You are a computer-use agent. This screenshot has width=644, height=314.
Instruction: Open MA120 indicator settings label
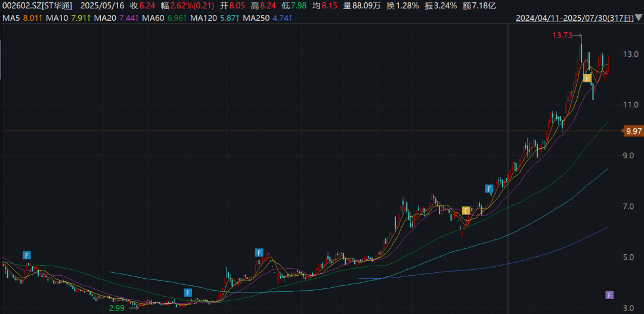[215, 18]
